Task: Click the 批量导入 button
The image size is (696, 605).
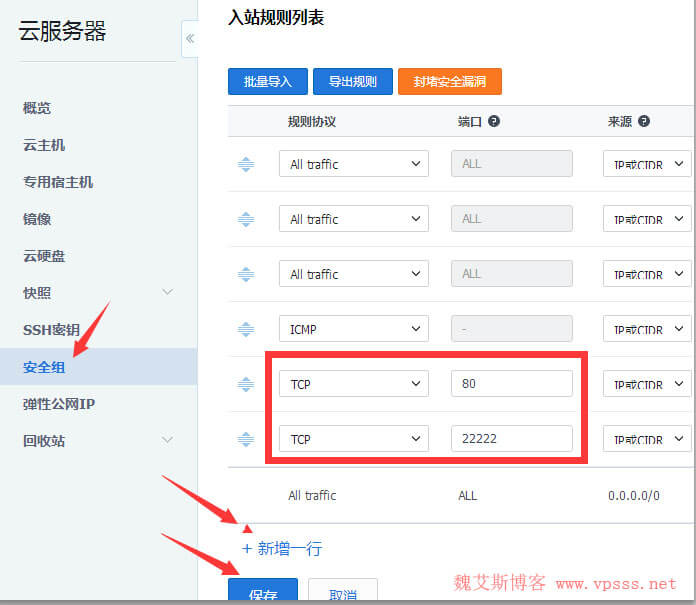Action: [x=267, y=82]
